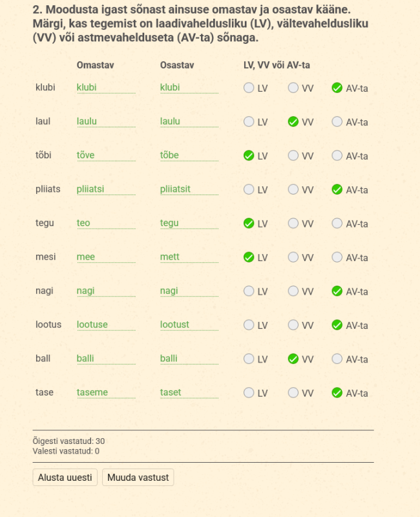Click osastav input containing laulu
The width and height of the screenshot is (420, 517).
pos(189,121)
